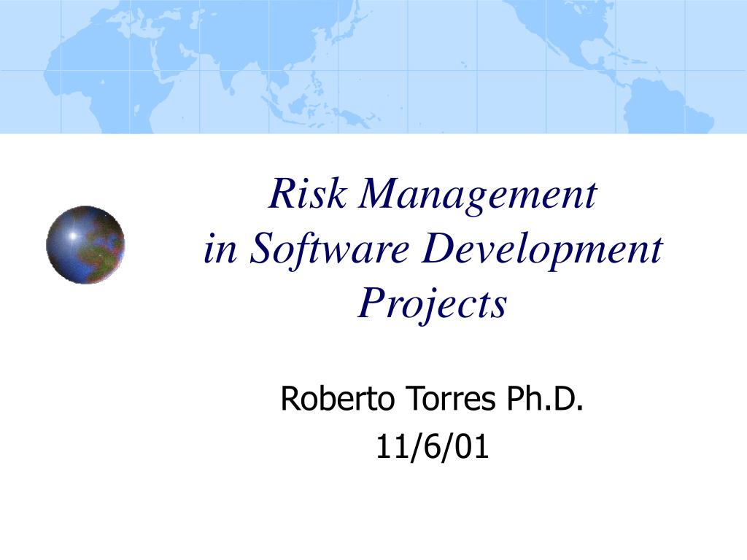Select the world map banner image
This screenshot has height=560, width=747.
[x=373, y=66]
